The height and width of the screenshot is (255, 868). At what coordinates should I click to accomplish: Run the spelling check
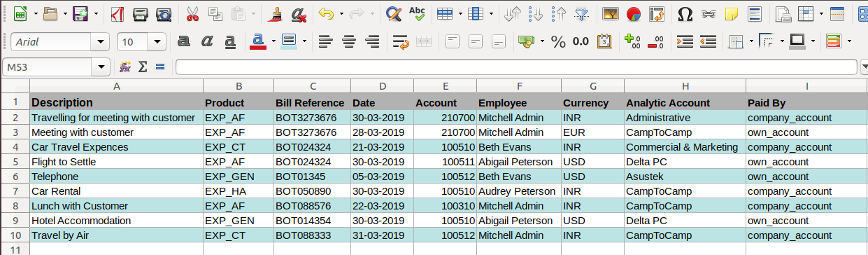[418, 13]
